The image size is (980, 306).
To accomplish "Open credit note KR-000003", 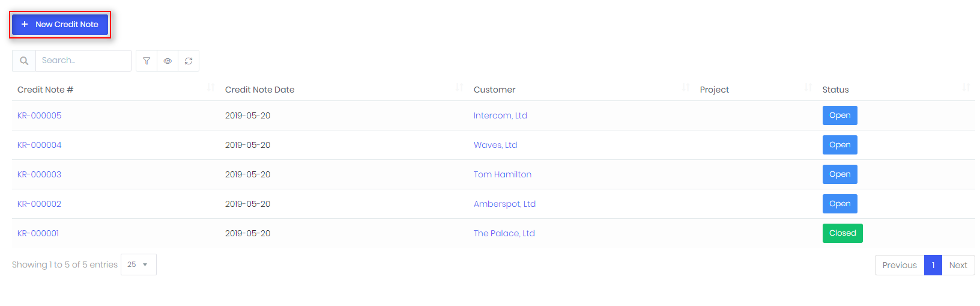I will pyautogui.click(x=40, y=174).
